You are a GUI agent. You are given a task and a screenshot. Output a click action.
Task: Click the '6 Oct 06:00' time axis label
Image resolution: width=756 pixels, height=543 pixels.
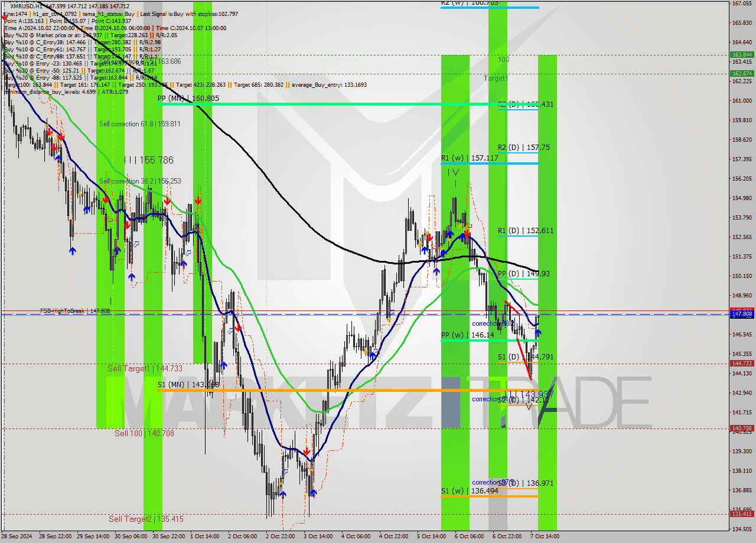[469, 537]
